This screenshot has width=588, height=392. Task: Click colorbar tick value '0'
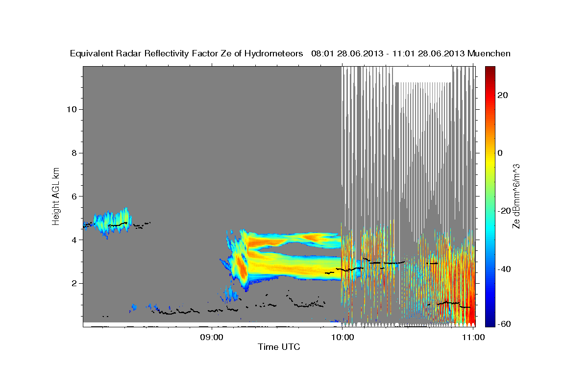pos(500,153)
